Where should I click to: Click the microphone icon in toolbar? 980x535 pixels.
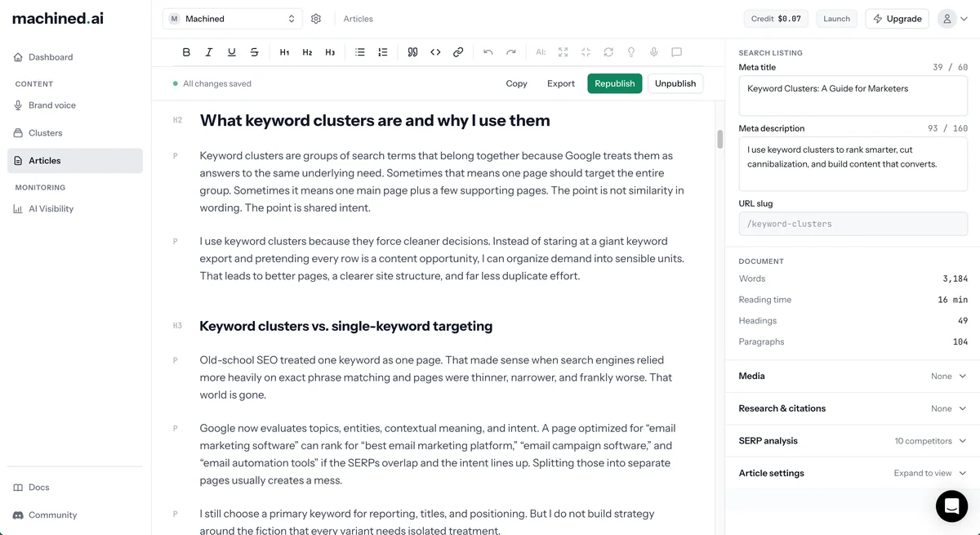(x=654, y=52)
